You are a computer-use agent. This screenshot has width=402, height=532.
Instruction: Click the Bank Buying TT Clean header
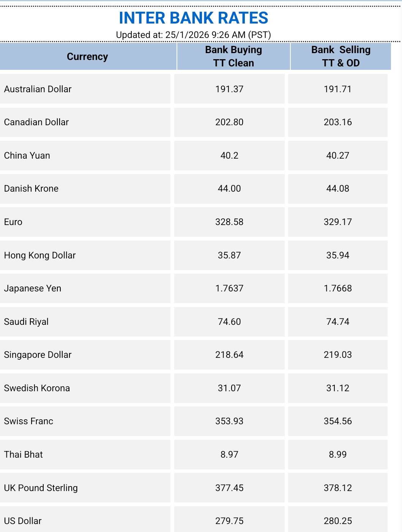[x=233, y=56]
